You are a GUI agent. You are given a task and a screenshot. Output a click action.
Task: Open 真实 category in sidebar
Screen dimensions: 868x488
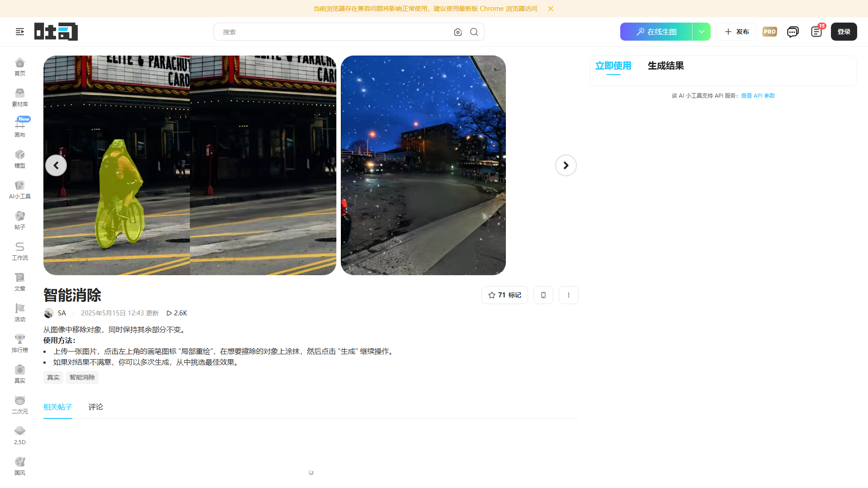coord(20,374)
